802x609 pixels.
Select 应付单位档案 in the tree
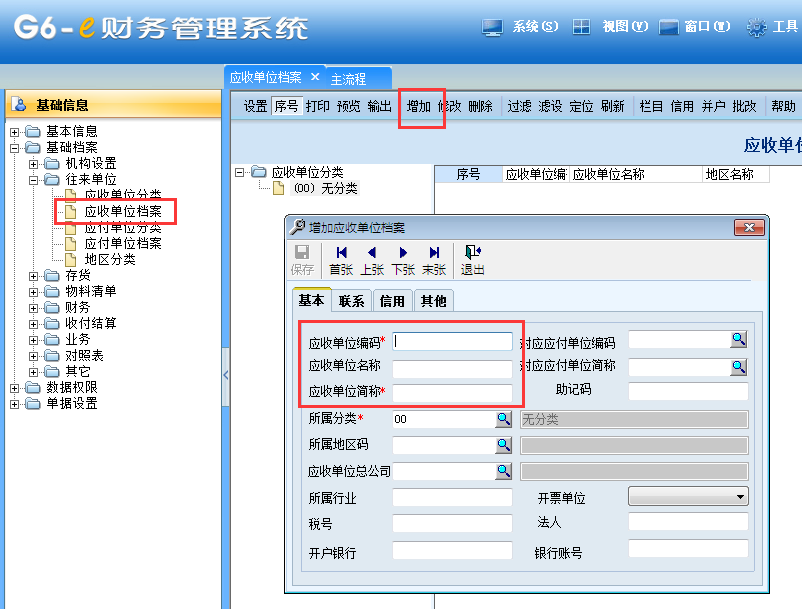(x=123, y=243)
